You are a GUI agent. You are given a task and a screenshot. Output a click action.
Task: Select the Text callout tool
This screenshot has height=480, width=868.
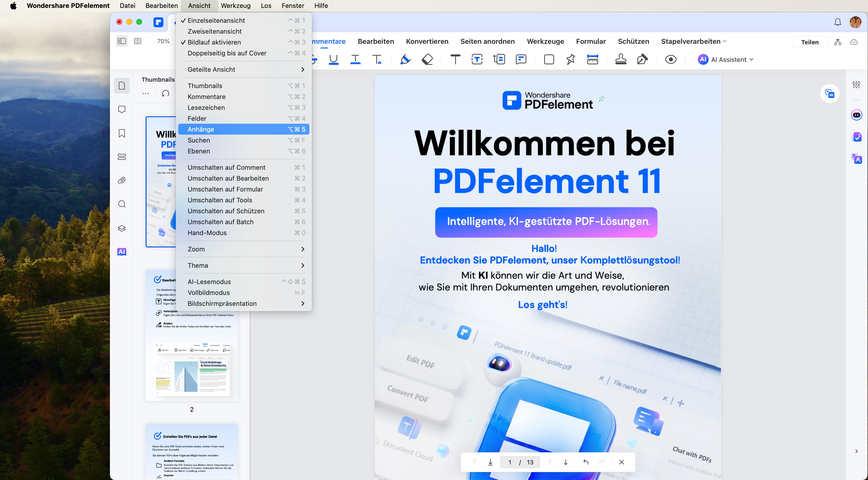tap(499, 59)
